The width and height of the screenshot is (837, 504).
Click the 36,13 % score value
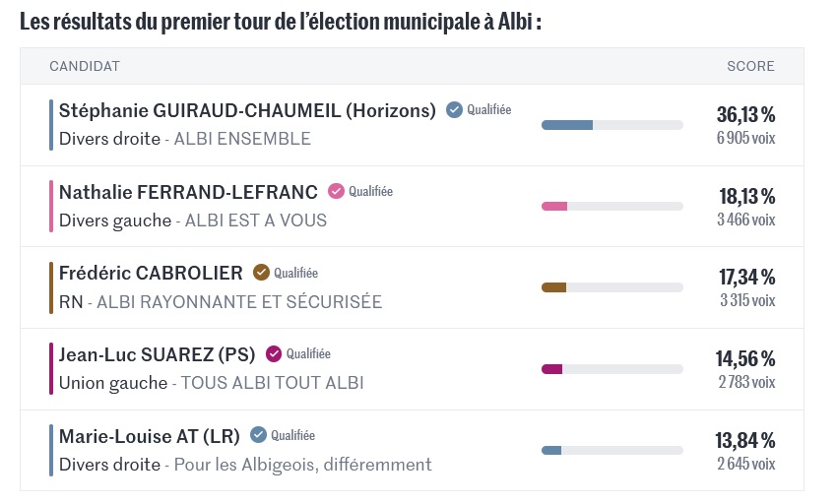click(x=745, y=115)
